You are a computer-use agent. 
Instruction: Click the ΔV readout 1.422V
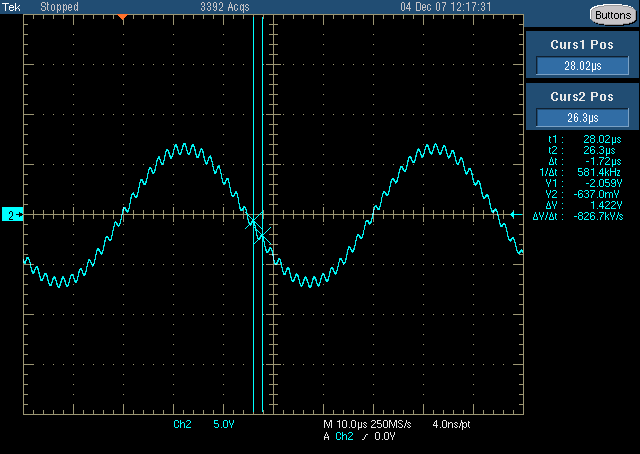[x=606, y=205]
